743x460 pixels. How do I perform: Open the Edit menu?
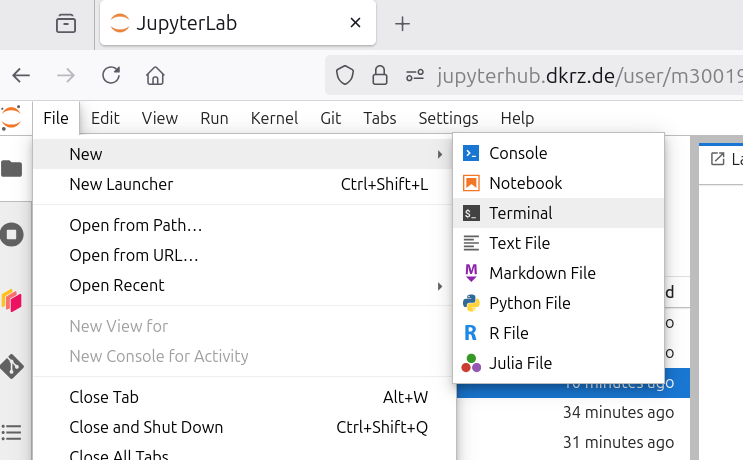pyautogui.click(x=105, y=118)
